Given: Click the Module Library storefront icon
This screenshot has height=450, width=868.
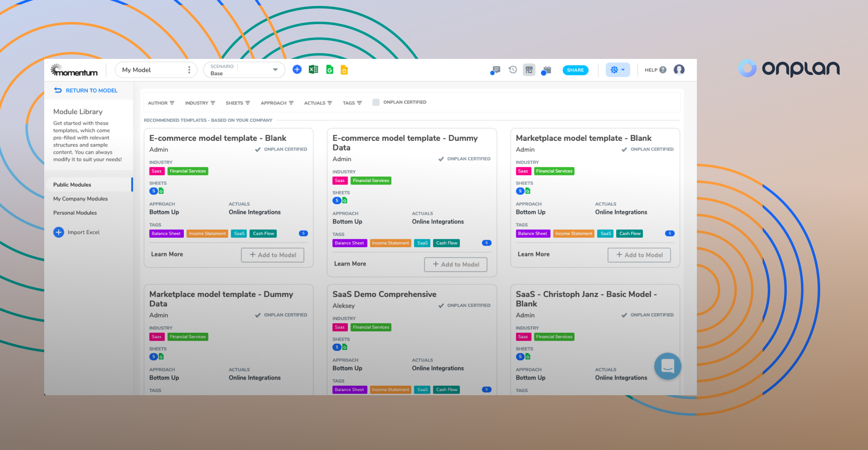Looking at the screenshot, I should pyautogui.click(x=529, y=70).
